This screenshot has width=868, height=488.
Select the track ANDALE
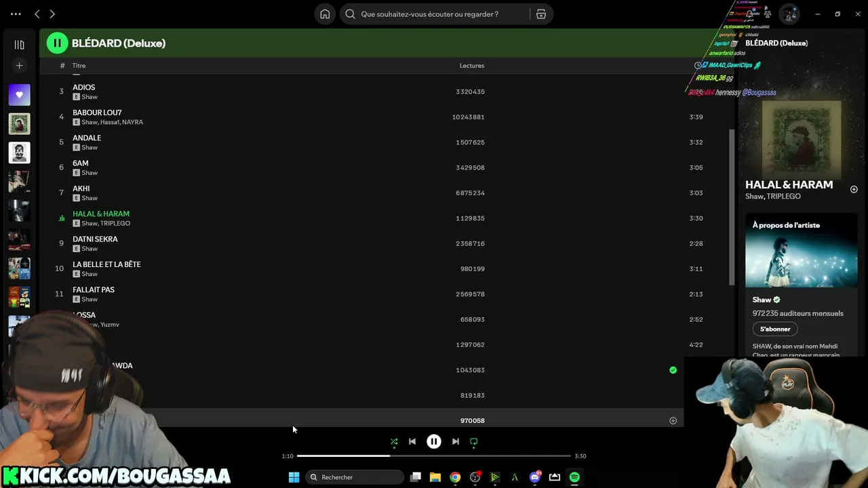point(87,138)
